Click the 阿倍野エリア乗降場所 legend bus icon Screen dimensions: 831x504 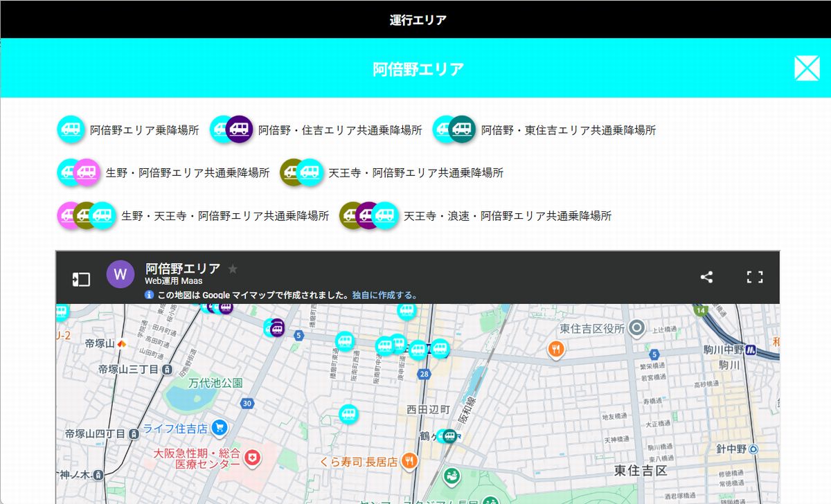tap(70, 129)
